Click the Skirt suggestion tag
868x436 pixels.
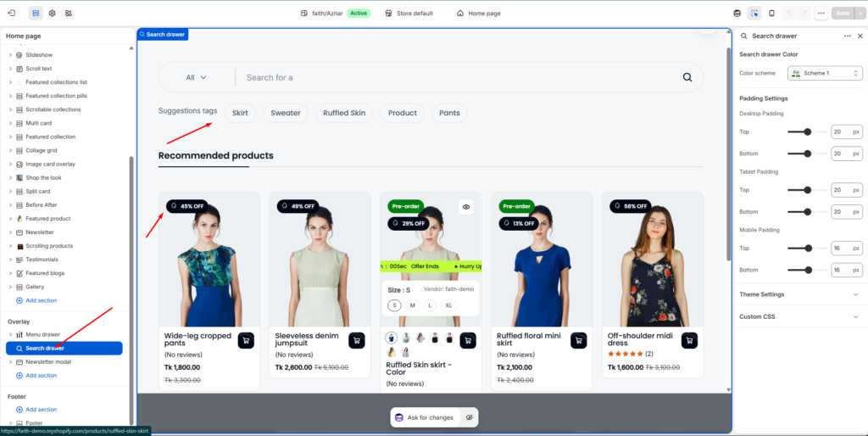[x=240, y=113]
